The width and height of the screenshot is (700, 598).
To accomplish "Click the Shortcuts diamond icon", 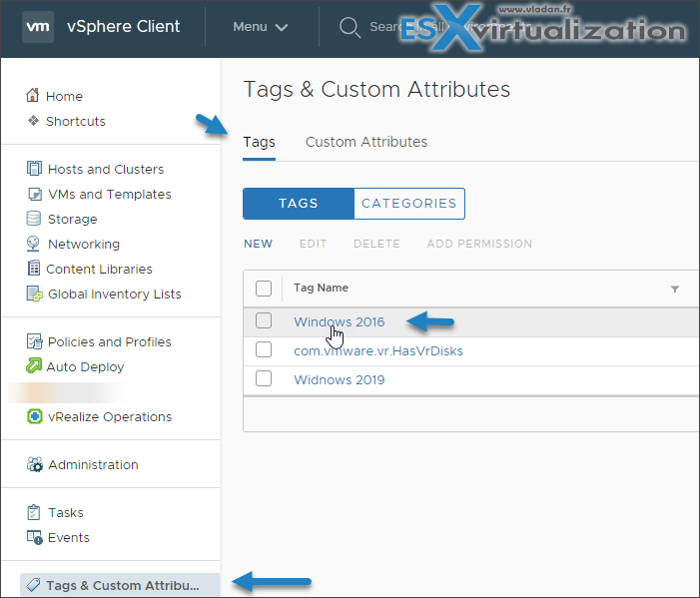I will [33, 121].
